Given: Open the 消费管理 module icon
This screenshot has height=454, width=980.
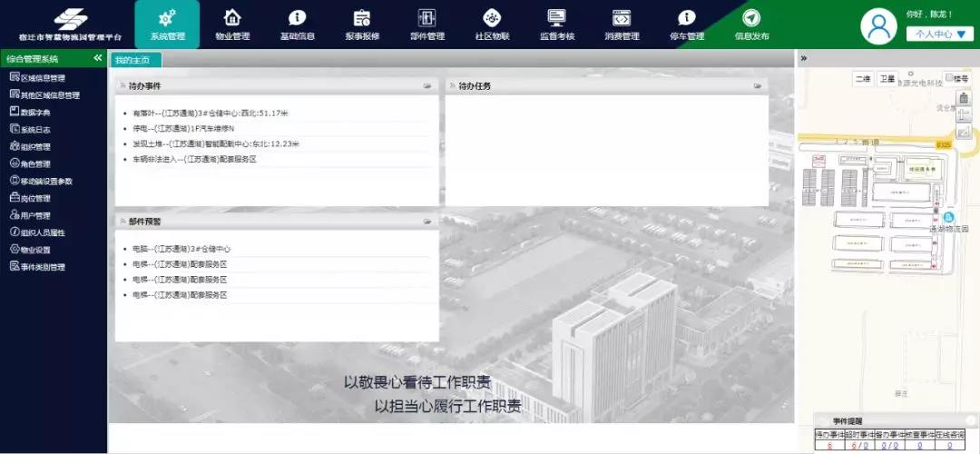Looking at the screenshot, I should click(x=622, y=18).
